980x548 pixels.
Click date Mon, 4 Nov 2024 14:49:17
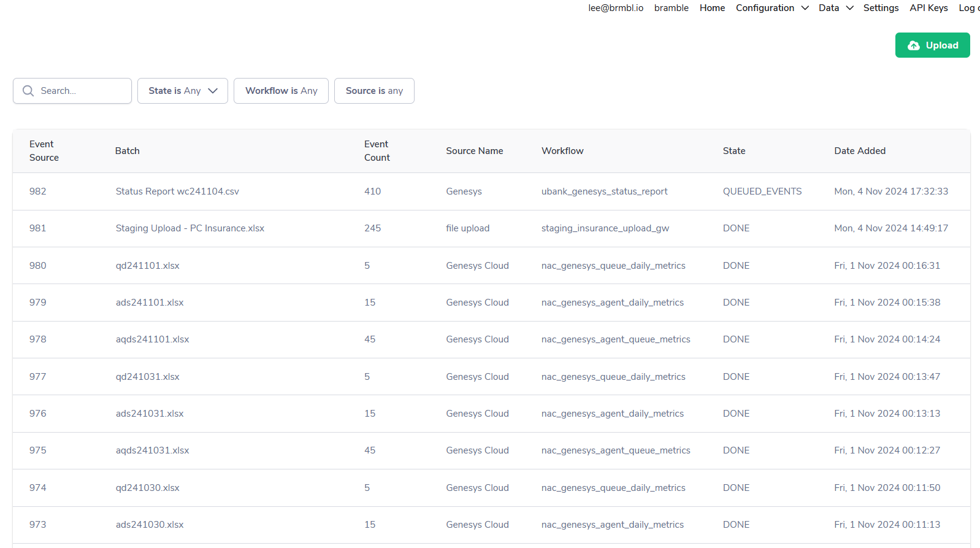coord(891,228)
